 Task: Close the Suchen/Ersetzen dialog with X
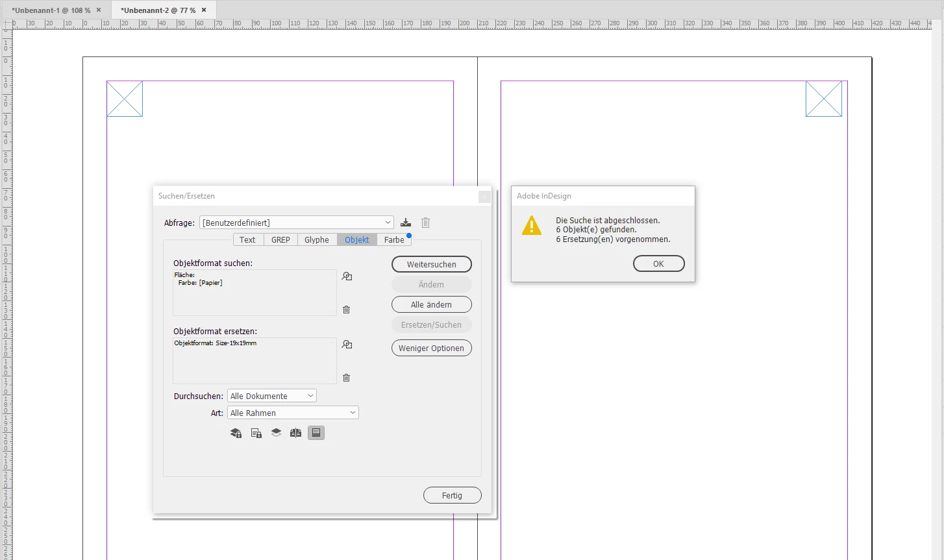coord(484,197)
